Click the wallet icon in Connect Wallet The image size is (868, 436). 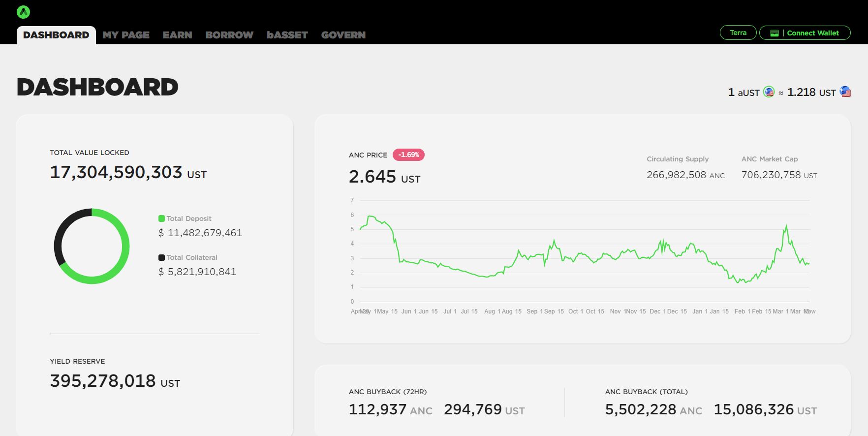coord(775,33)
